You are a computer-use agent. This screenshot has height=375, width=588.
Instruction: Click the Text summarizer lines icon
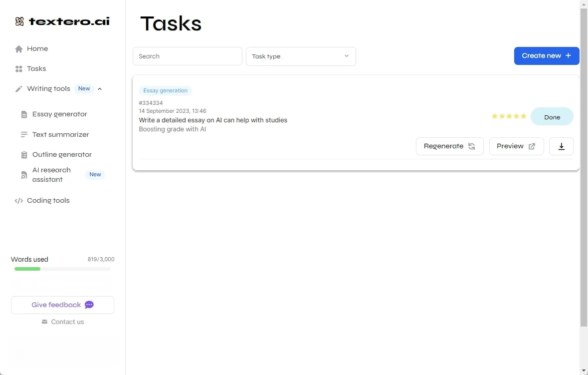pyautogui.click(x=24, y=135)
